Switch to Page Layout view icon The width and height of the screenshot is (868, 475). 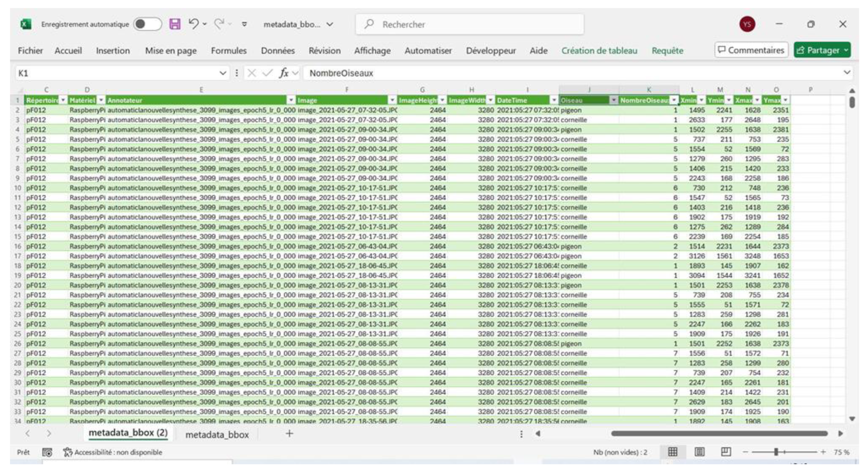[x=699, y=452]
